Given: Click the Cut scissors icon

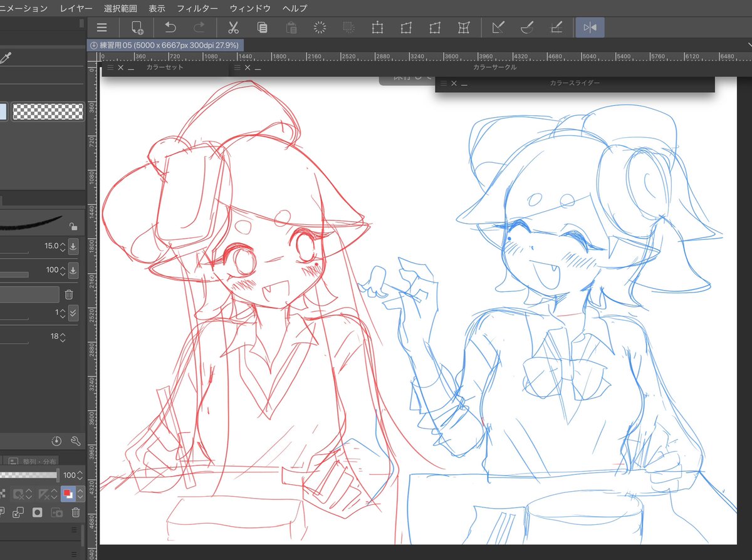Looking at the screenshot, I should (234, 27).
